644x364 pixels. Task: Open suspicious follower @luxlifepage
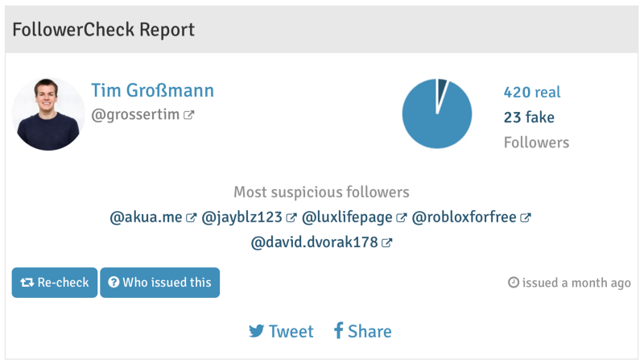click(x=348, y=217)
